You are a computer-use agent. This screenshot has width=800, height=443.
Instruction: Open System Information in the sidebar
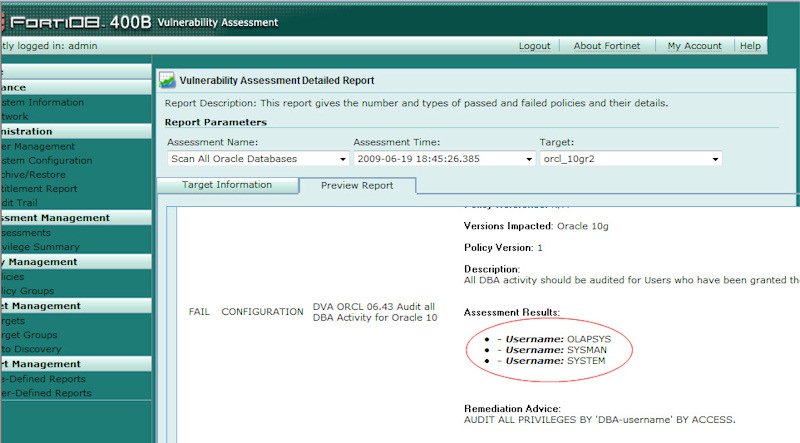[42, 102]
